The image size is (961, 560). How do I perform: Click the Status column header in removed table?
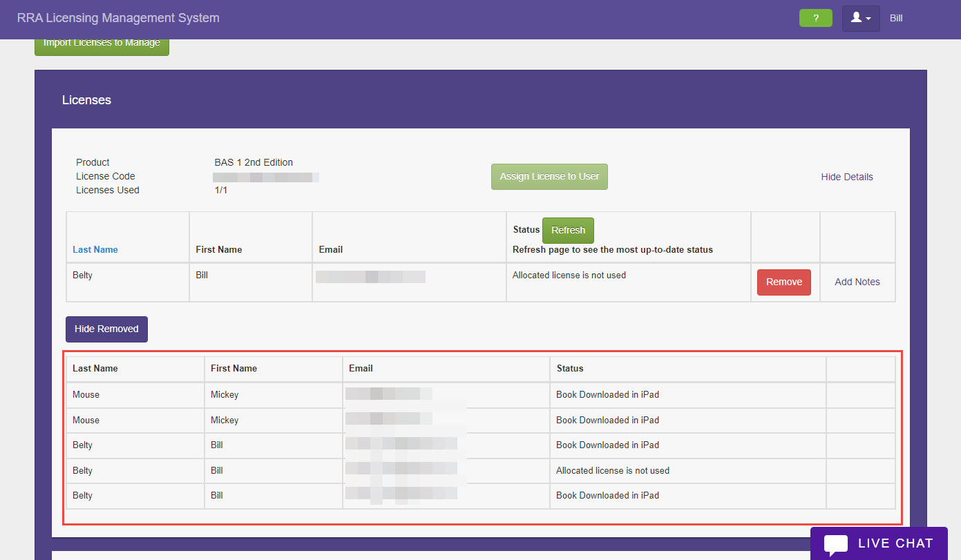click(x=570, y=368)
